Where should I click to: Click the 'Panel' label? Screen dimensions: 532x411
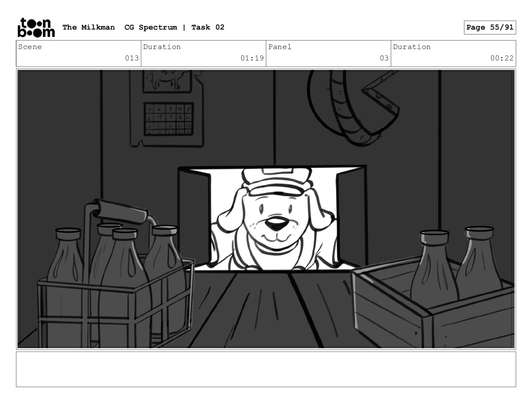[x=280, y=47]
